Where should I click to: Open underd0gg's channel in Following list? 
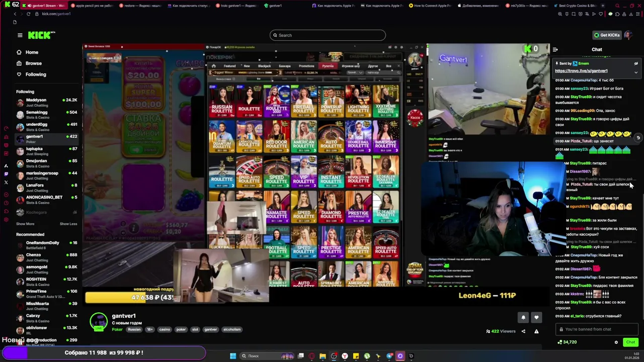47,127
